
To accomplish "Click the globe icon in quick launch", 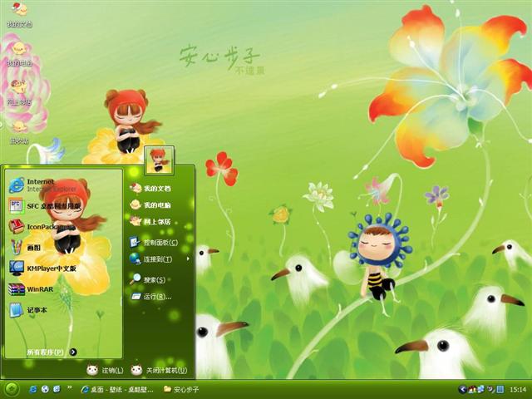I will [45, 389].
